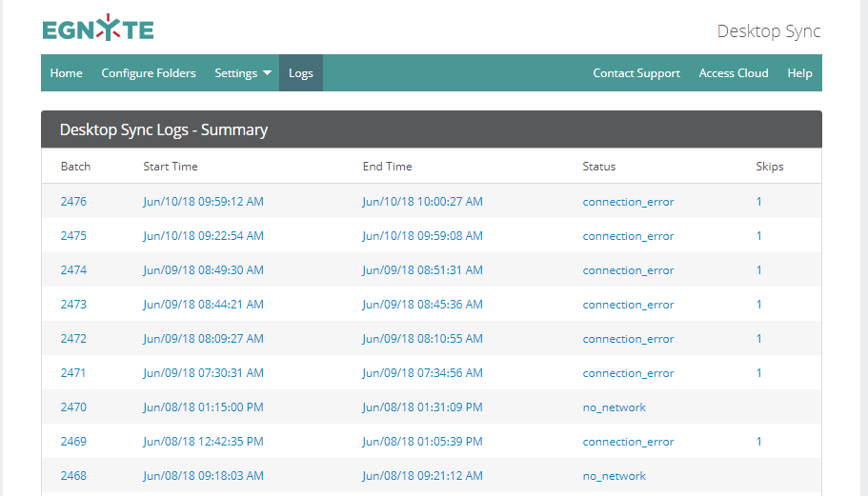Open batch 2476 log
The width and height of the screenshot is (868, 496).
[x=73, y=201]
